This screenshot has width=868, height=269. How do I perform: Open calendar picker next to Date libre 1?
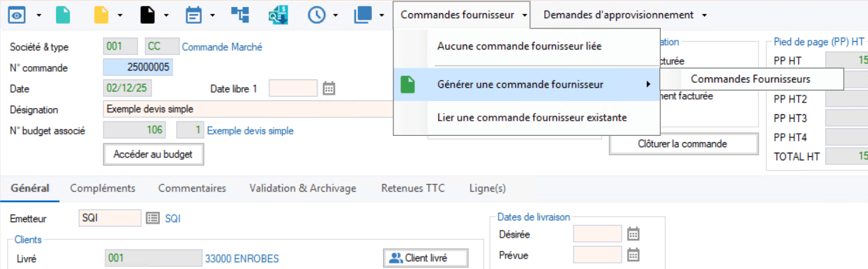329,88
